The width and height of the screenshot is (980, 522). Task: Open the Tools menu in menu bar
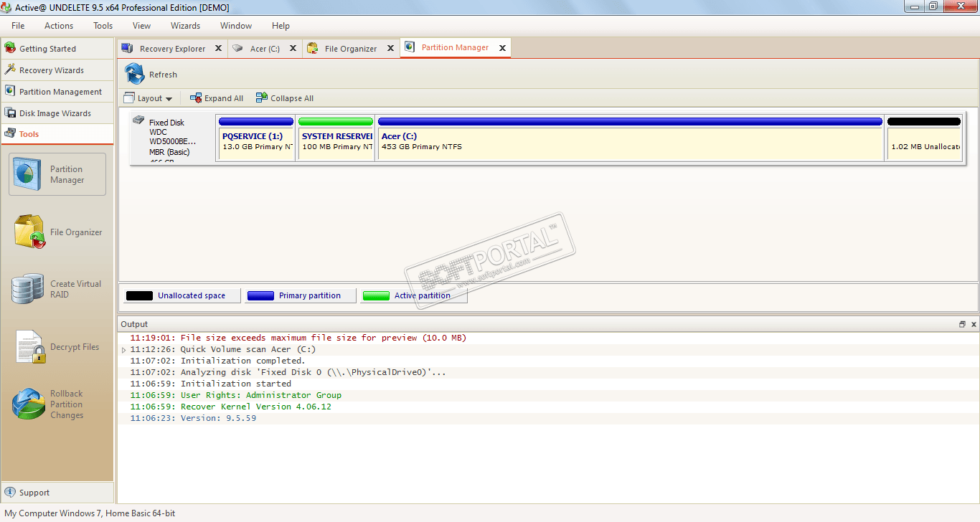103,25
